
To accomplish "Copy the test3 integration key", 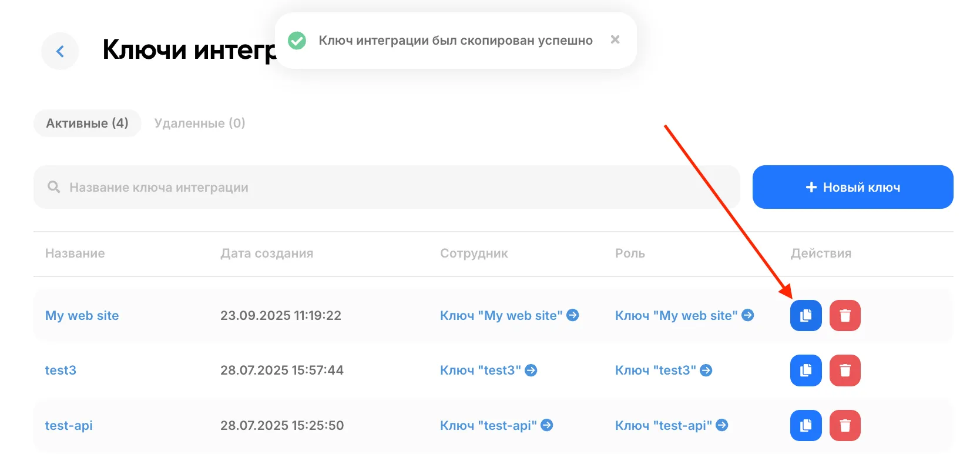I will (x=806, y=370).
